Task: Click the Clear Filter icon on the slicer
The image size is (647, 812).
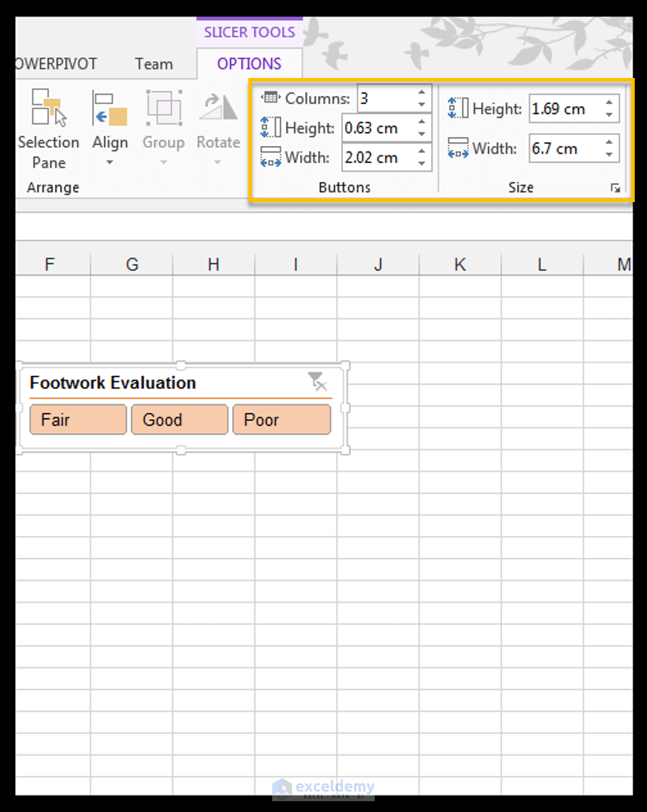Action: (x=318, y=383)
